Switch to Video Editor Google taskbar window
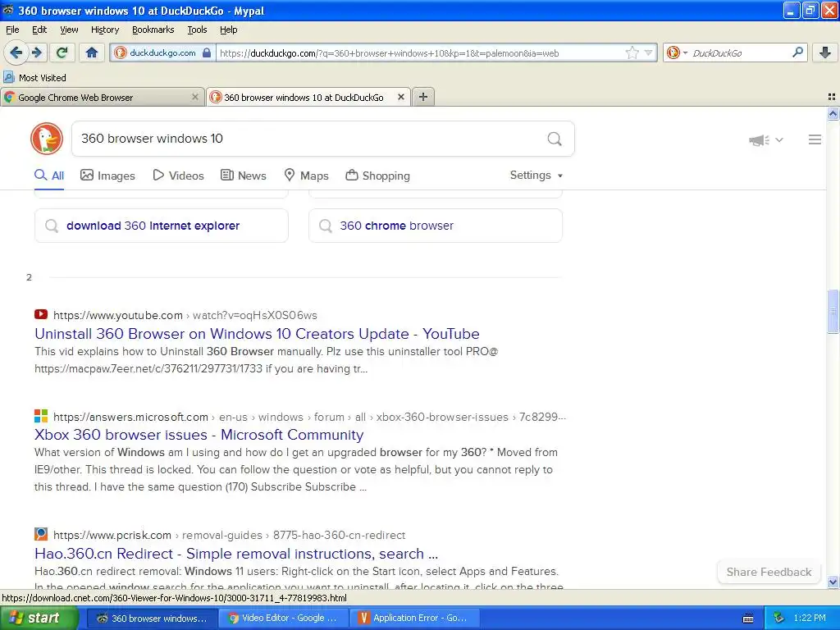 tap(284, 618)
